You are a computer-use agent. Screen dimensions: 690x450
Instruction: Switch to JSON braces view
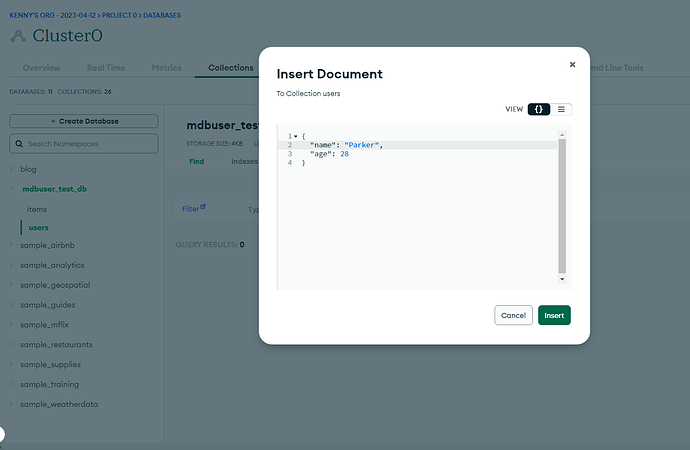pyautogui.click(x=539, y=109)
